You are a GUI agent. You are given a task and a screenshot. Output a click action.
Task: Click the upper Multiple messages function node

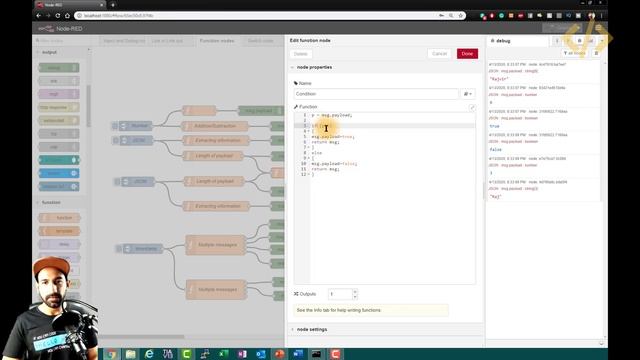[216, 245]
